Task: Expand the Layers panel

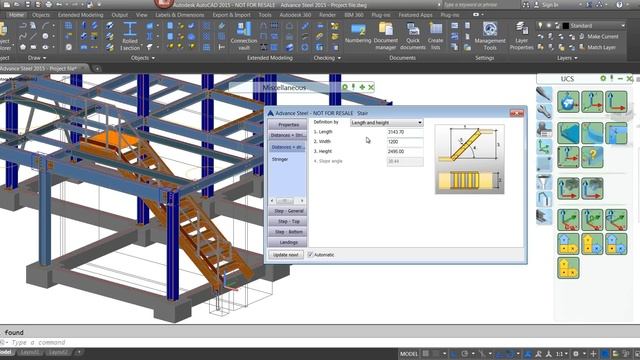Action: (567, 58)
